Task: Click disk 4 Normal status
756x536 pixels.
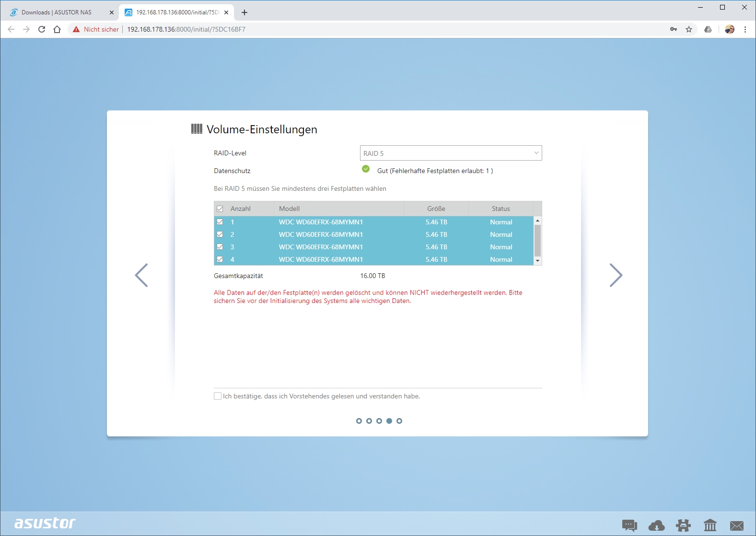Action: 501,259
